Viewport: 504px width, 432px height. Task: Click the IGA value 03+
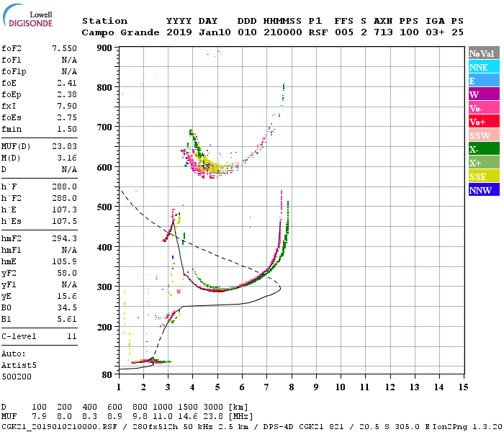tap(435, 32)
